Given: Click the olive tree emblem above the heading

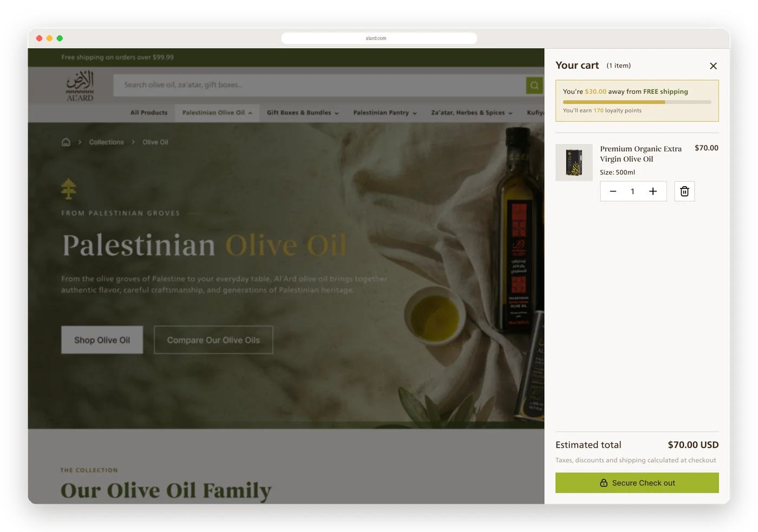Looking at the screenshot, I should (x=69, y=189).
